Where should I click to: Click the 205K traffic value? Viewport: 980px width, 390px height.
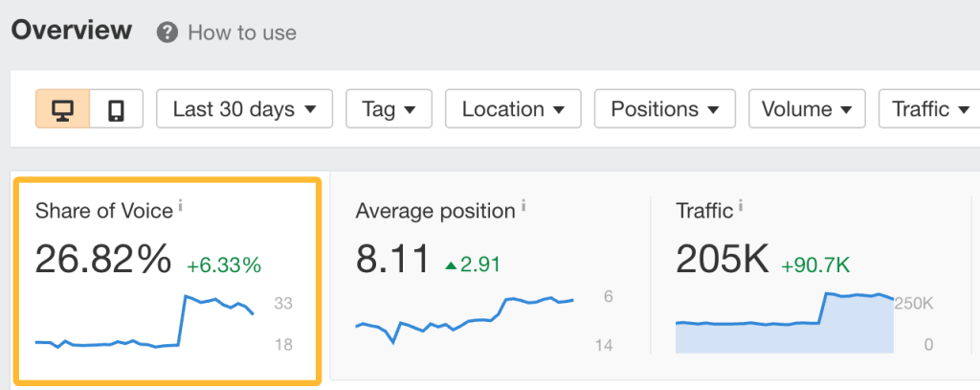coord(723,259)
